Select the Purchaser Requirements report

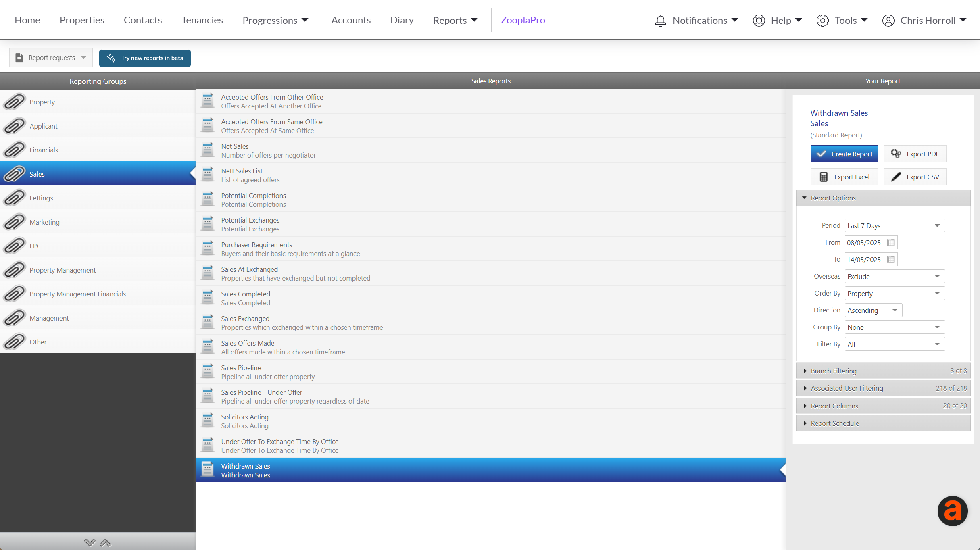[491, 249]
